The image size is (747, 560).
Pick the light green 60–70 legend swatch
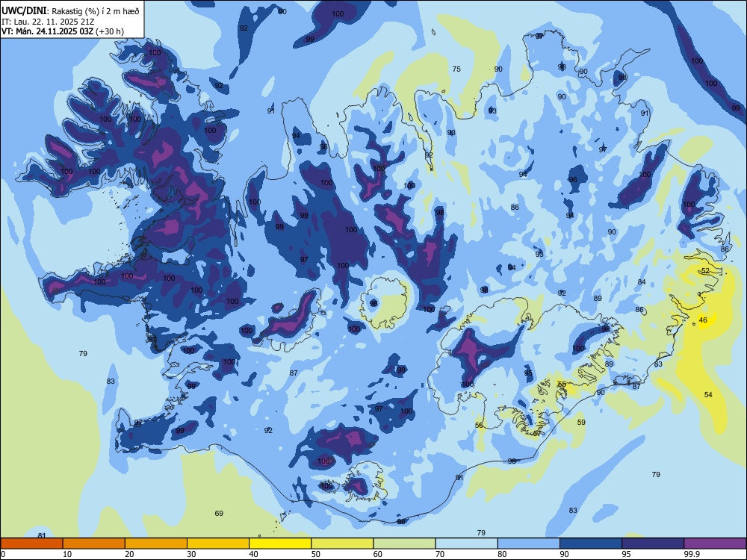tap(404, 544)
